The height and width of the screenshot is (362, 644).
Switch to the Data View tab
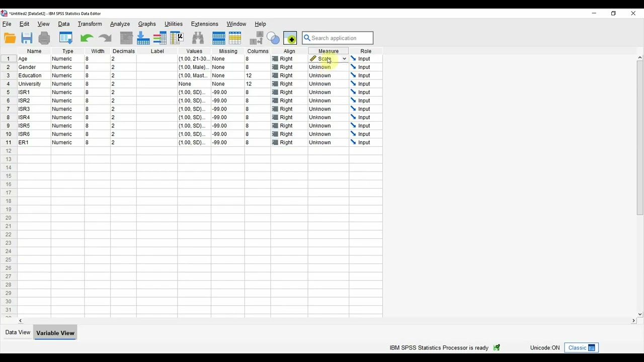18,332
